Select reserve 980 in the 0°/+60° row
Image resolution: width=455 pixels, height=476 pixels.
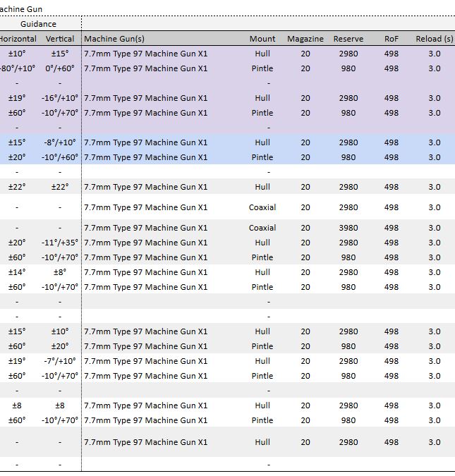348,68
